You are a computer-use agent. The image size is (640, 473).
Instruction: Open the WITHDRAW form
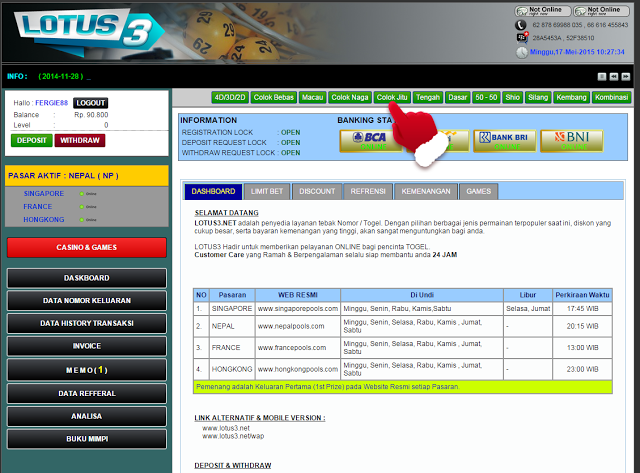(80, 140)
